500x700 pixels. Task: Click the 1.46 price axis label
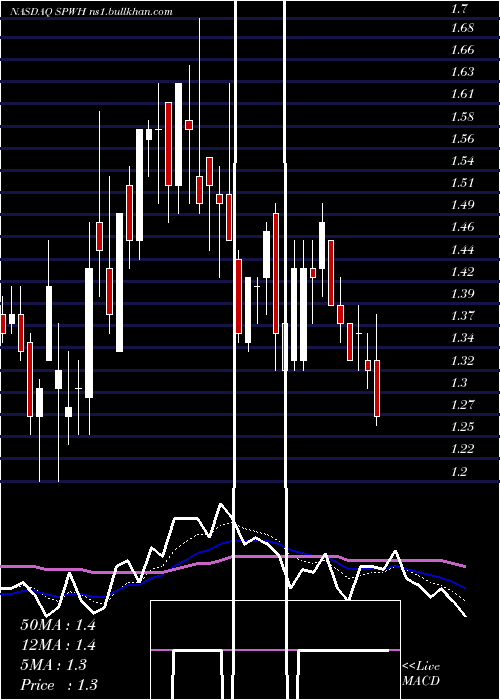coord(462,227)
